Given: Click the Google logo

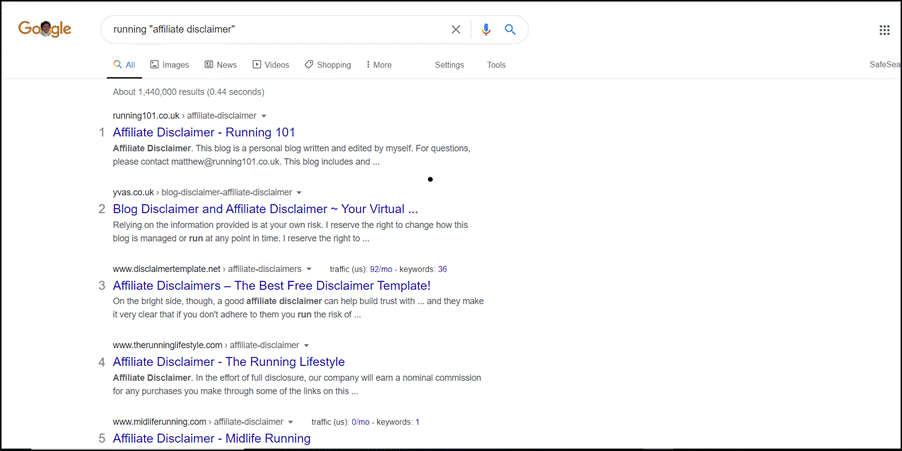Looking at the screenshot, I should click(x=45, y=29).
